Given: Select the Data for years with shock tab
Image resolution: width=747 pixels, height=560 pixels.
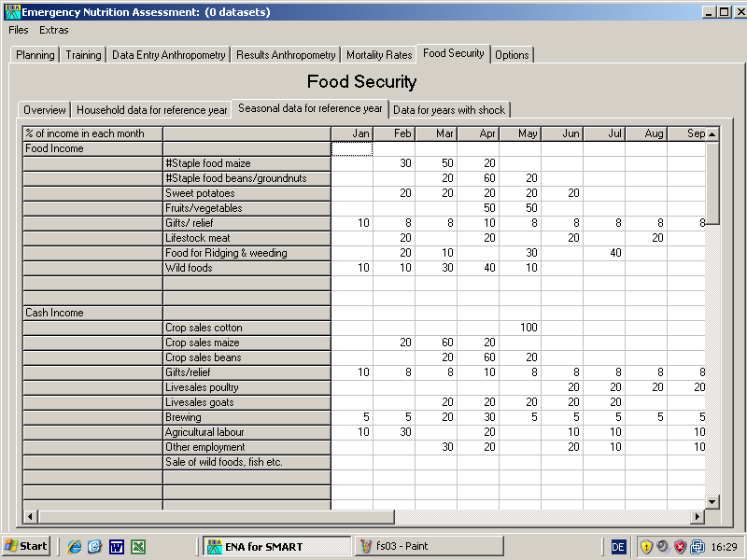Looking at the screenshot, I should coord(448,110).
